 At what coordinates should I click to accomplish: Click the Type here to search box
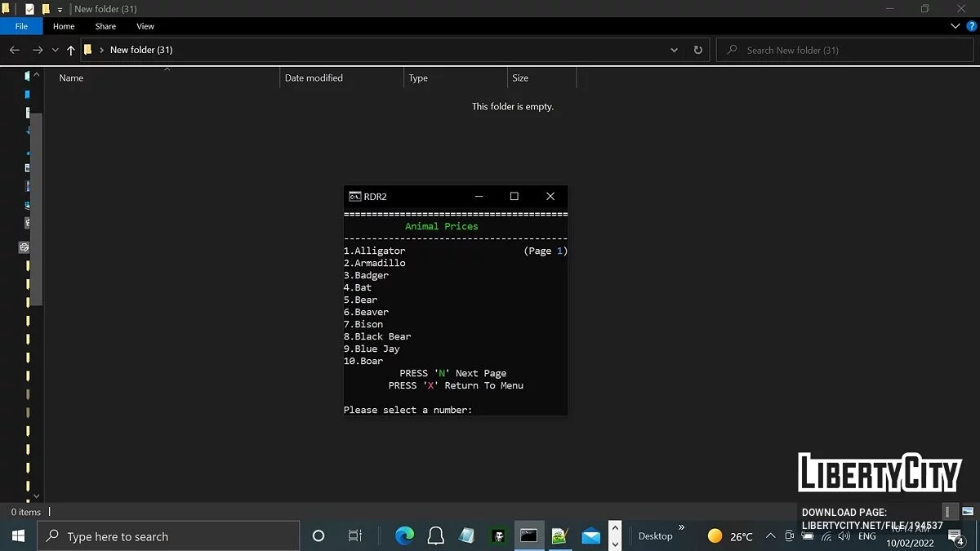click(x=168, y=536)
